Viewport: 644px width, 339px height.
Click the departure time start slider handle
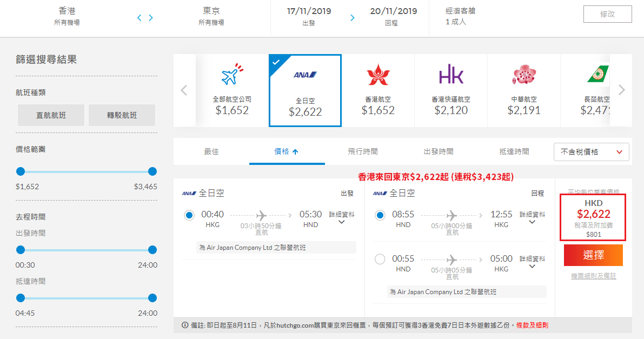point(21,250)
